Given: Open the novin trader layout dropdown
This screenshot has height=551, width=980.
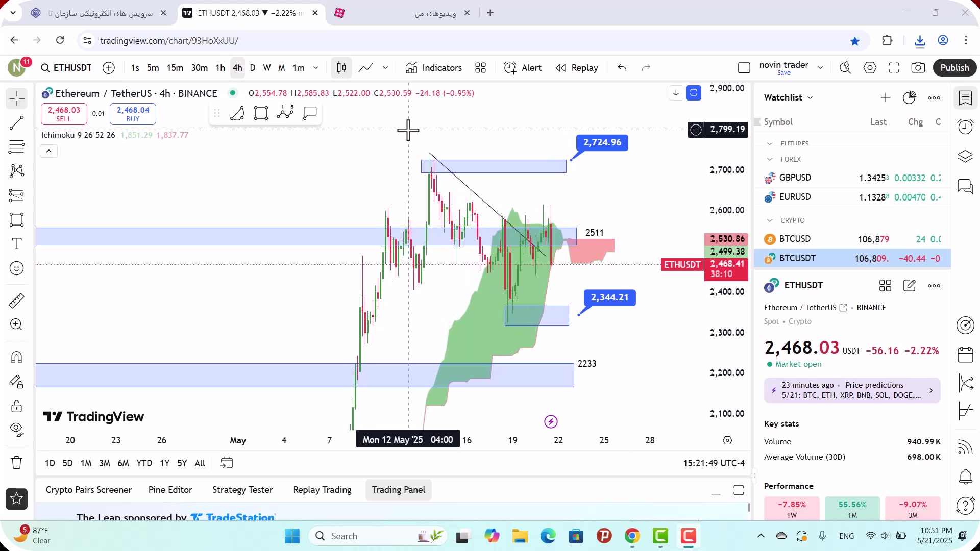Looking at the screenshot, I should tap(820, 68).
